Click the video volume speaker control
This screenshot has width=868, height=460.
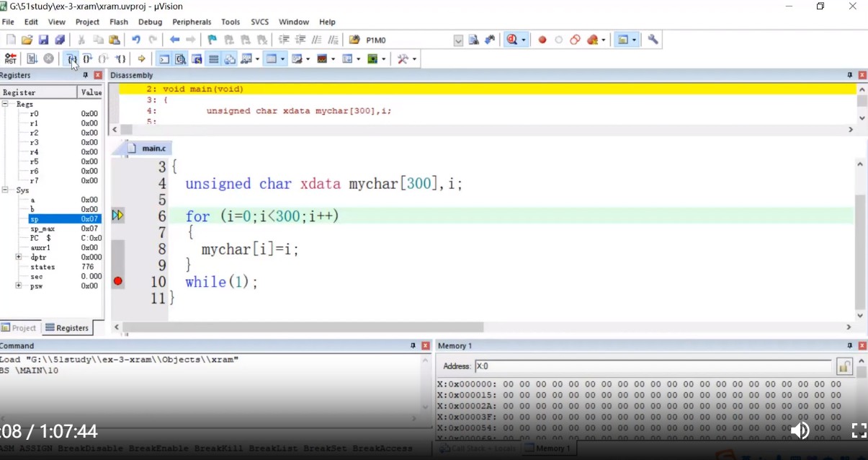coord(800,431)
